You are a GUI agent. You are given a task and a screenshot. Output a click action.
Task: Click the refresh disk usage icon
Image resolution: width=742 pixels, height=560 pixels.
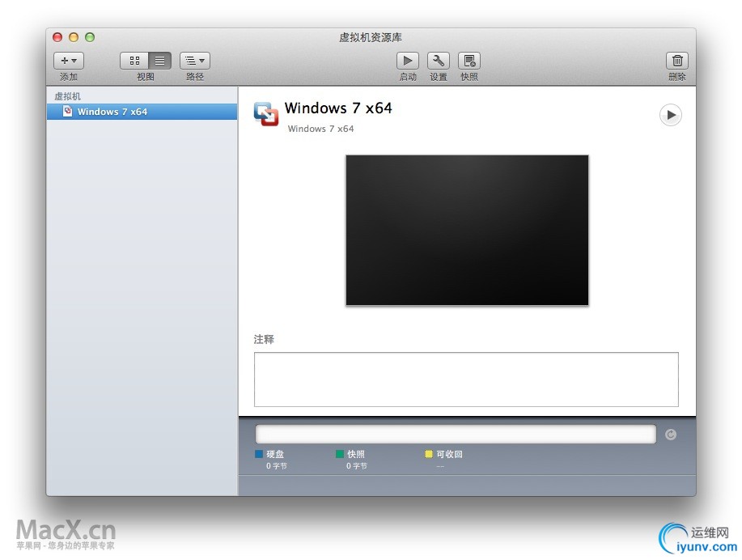671,435
